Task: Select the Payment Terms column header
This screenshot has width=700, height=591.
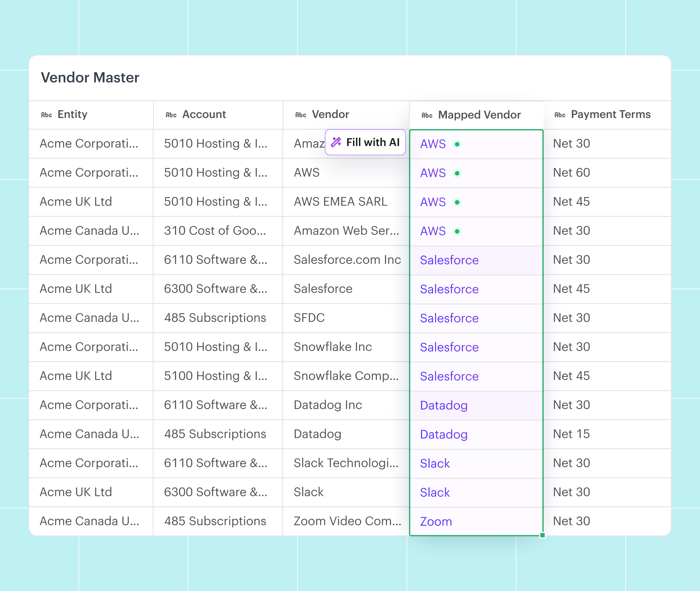Action: tap(607, 115)
